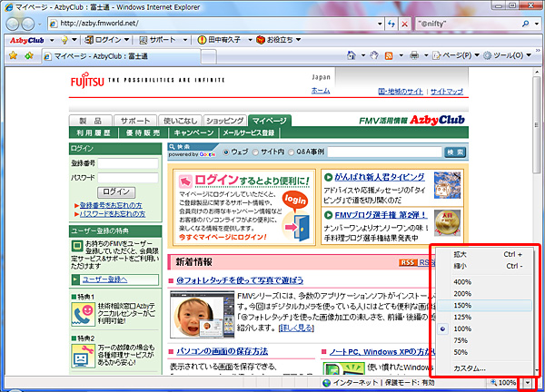Click the Print icon in command bar
This screenshot has height=392, width=545.
[414, 55]
